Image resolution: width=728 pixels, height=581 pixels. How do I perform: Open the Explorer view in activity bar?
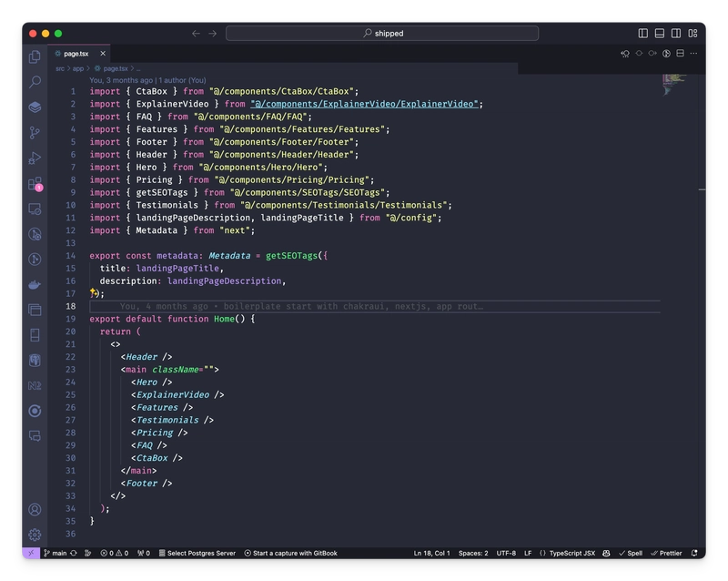point(35,56)
